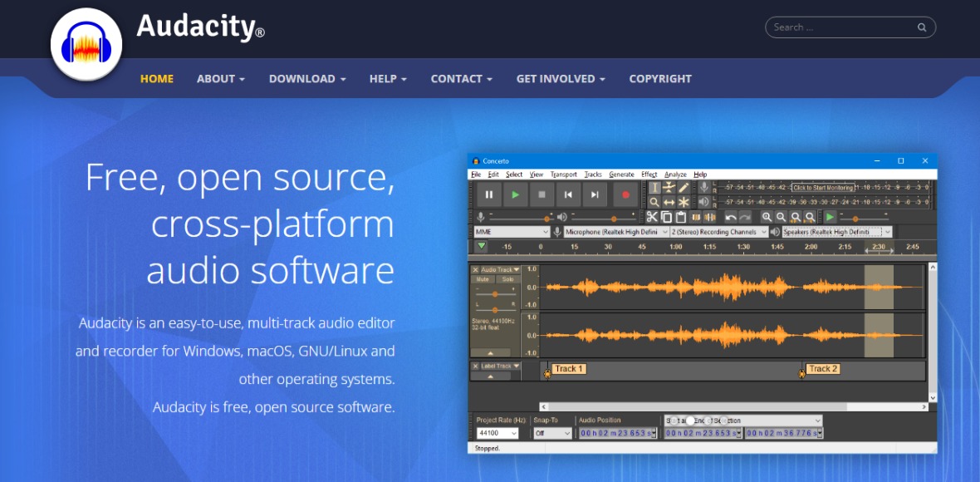Click the Skip to End transport button
The height and width of the screenshot is (482, 980).
(x=595, y=194)
